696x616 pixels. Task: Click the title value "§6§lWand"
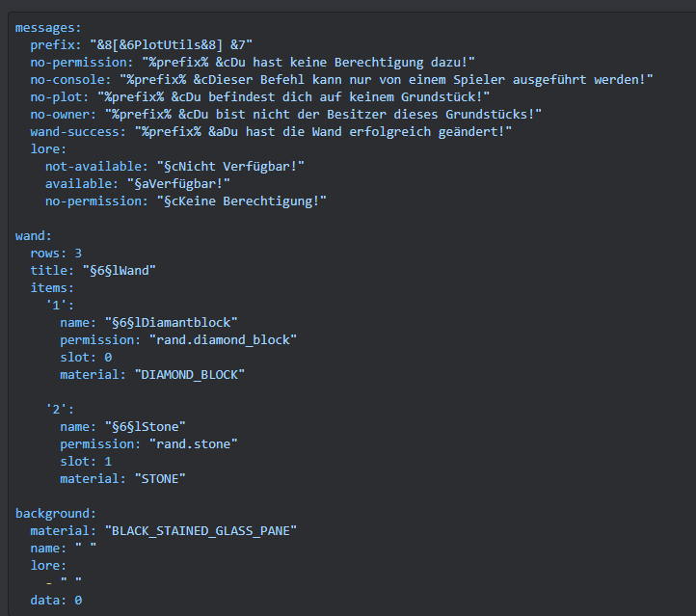point(120,270)
